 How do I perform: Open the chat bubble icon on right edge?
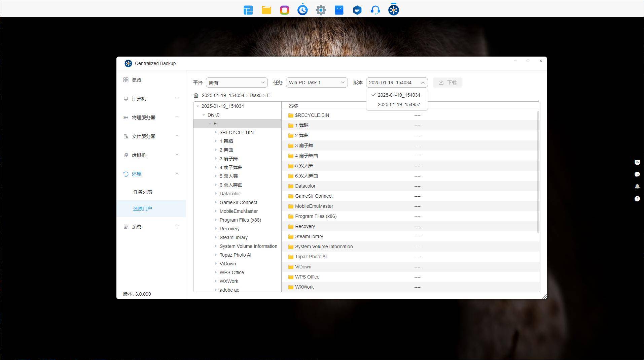point(637,174)
